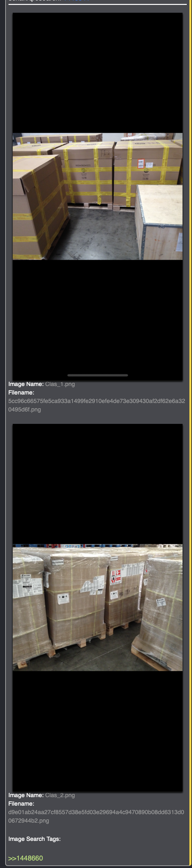Click the 'Filename:' label under second image
The height and width of the screenshot is (868, 192).
tap(21, 804)
